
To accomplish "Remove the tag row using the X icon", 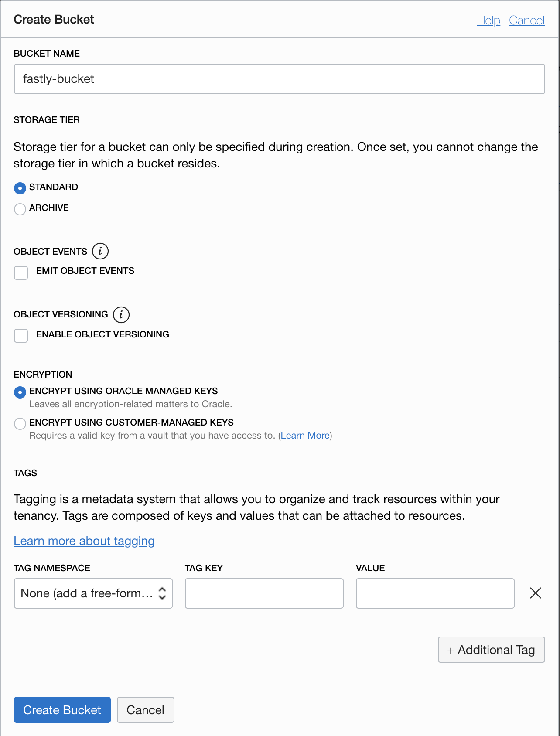I will pyautogui.click(x=535, y=593).
